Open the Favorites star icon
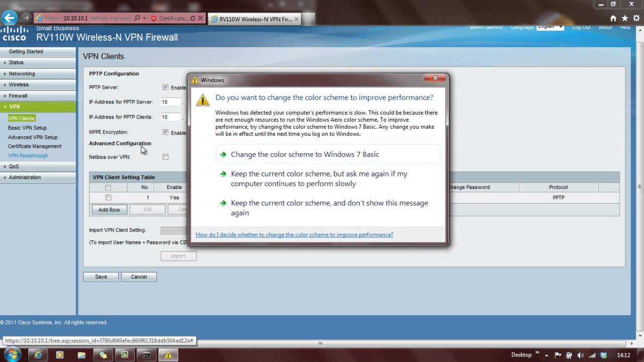The height and width of the screenshot is (362, 644). point(625,18)
